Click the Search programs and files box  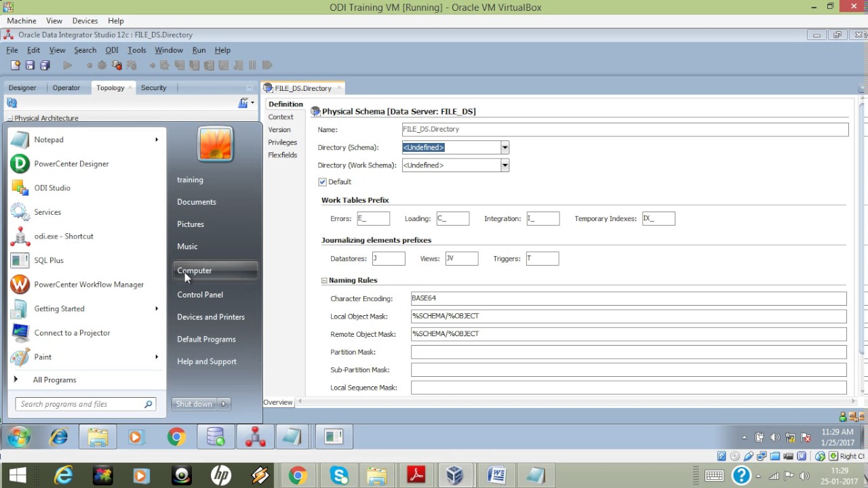(x=85, y=404)
